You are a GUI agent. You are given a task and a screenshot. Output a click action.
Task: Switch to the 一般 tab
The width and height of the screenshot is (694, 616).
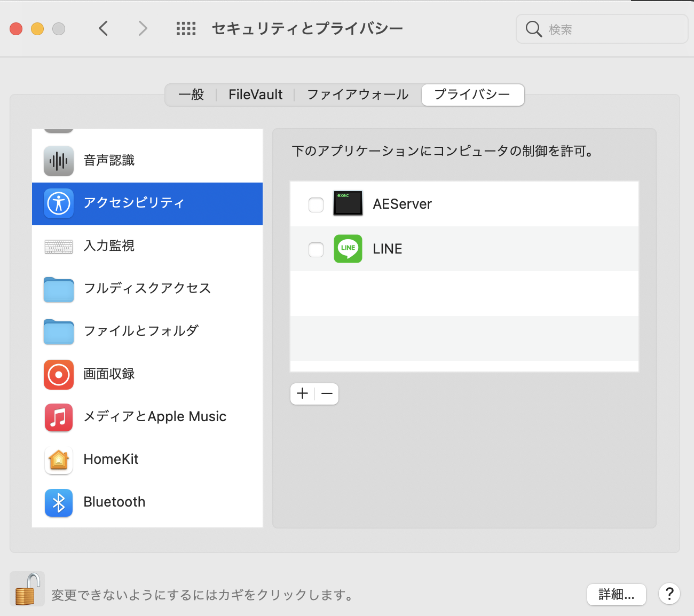tap(191, 95)
